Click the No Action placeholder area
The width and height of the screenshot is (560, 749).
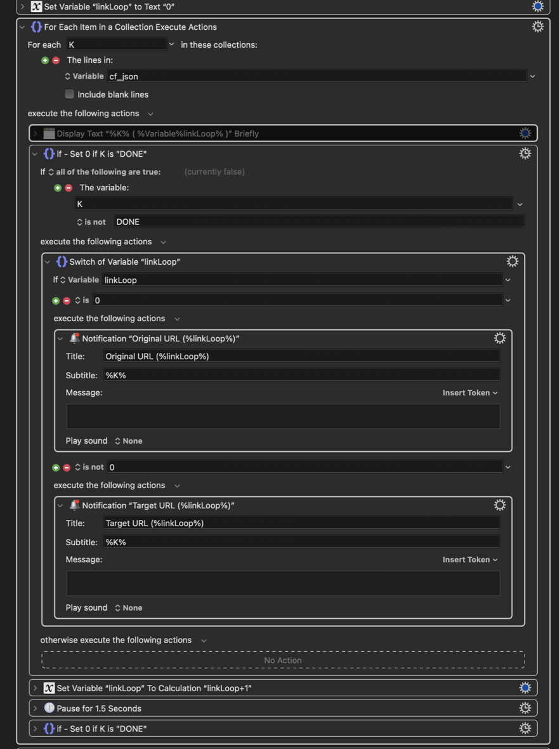283,660
